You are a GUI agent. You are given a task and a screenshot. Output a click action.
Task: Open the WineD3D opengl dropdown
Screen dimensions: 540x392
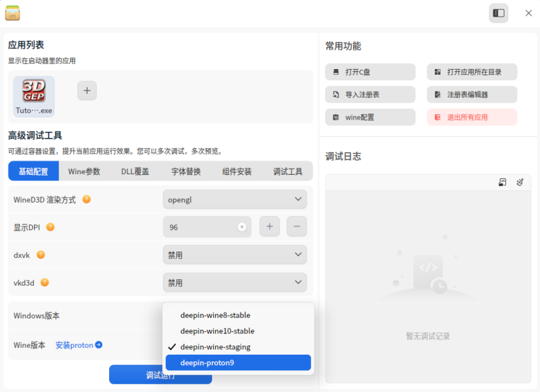[x=234, y=199]
